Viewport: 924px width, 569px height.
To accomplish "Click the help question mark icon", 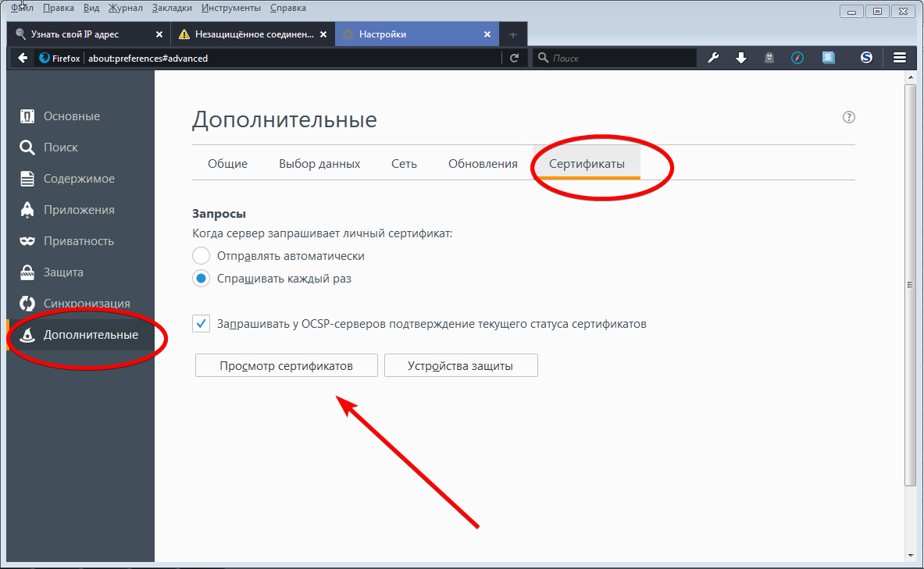I will click(848, 117).
